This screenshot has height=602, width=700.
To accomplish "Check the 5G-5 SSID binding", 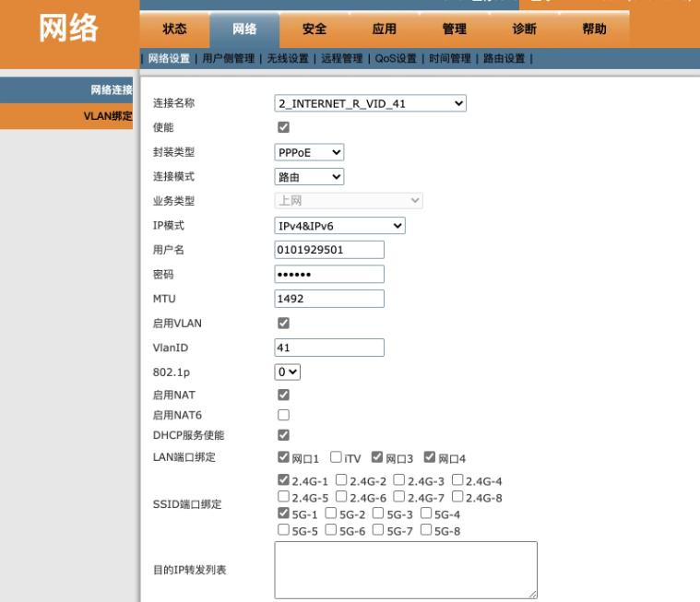I will point(283,530).
